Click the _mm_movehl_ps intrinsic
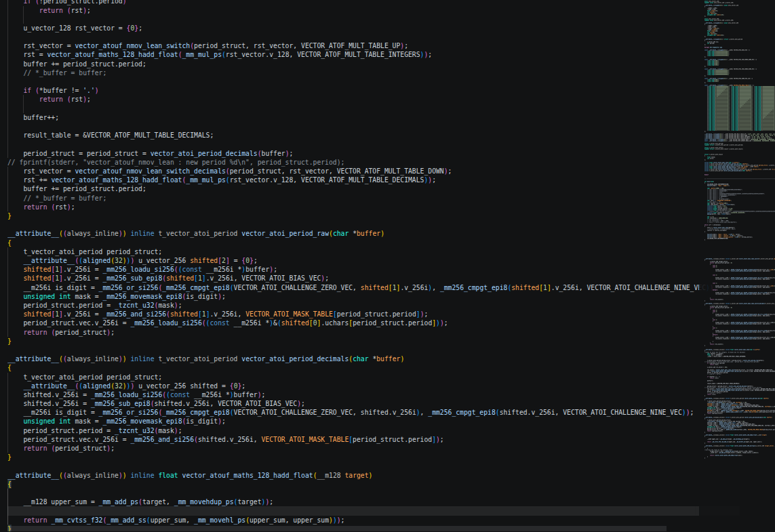The width and height of the screenshot is (775, 532). tap(220, 520)
